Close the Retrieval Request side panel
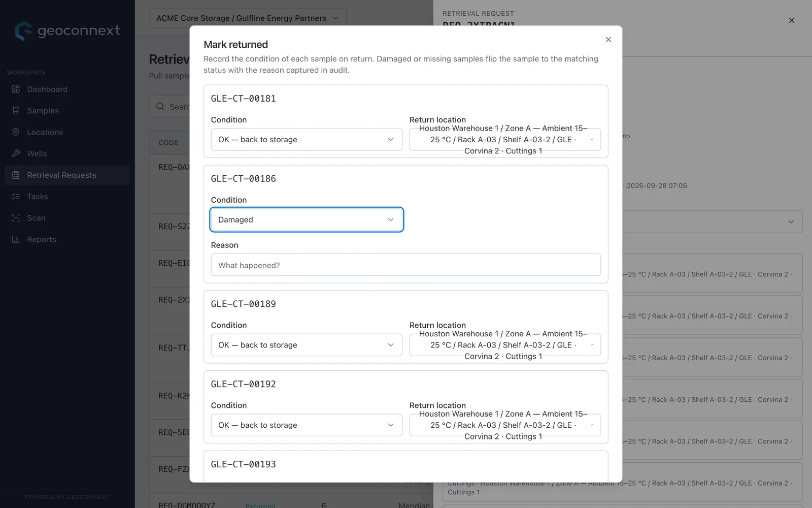The height and width of the screenshot is (508, 812). tap(791, 20)
